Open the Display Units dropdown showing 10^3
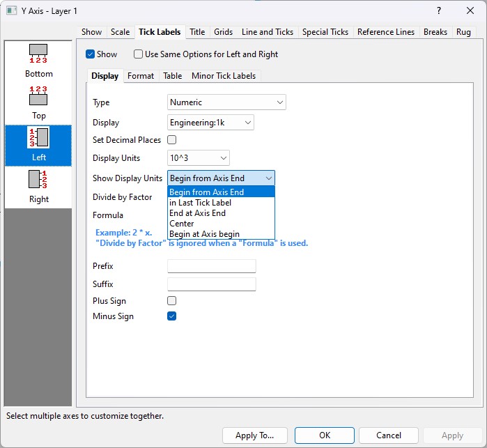This screenshot has width=487, height=448. pos(198,158)
